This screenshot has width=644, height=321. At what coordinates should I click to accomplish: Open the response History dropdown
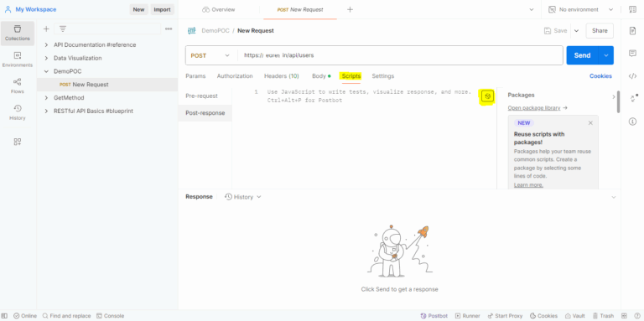coord(242,197)
